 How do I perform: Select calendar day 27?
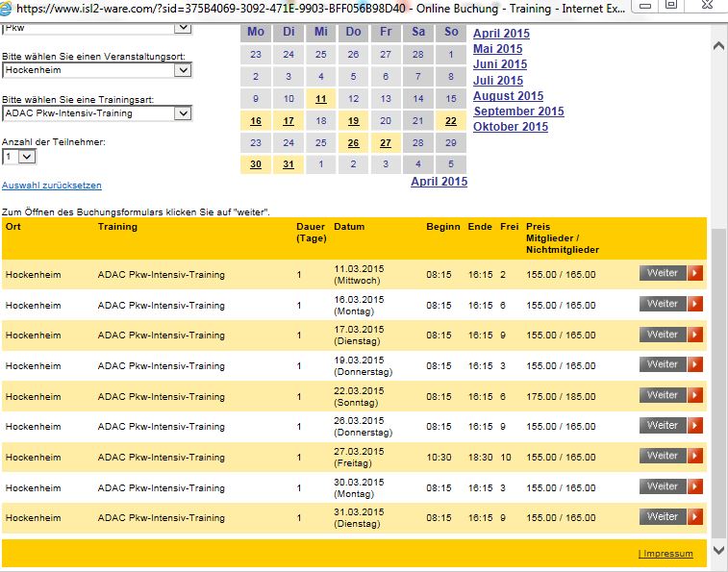(x=386, y=143)
